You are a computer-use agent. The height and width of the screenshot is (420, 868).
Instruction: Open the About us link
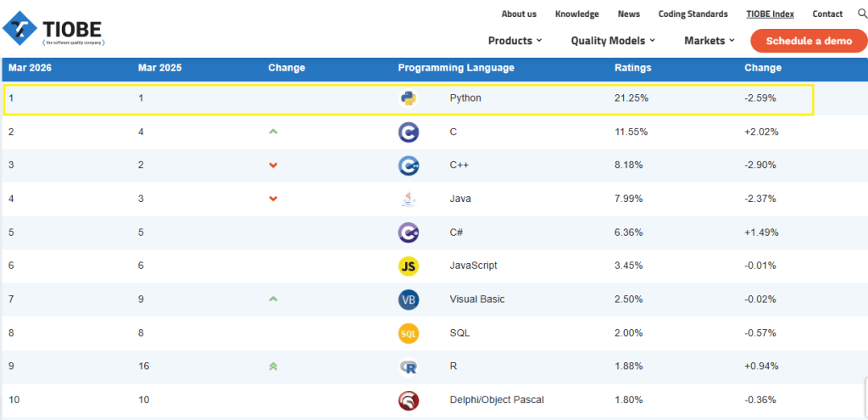(519, 14)
